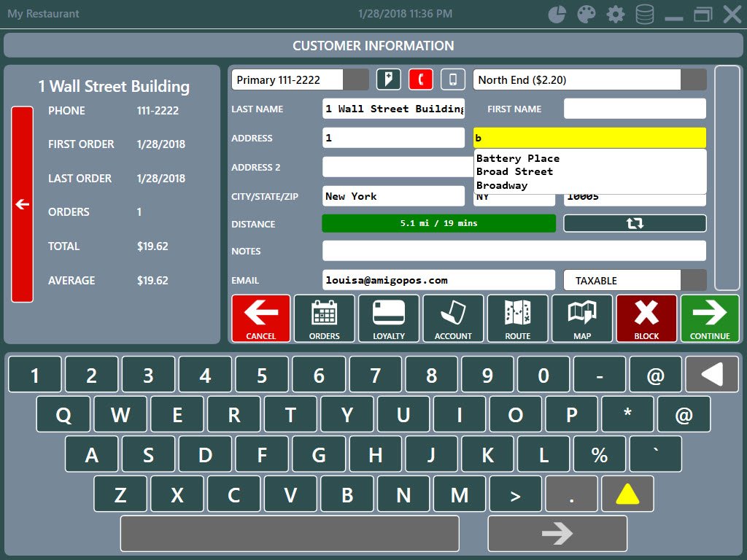Click the red CANCEL button

[x=261, y=318]
